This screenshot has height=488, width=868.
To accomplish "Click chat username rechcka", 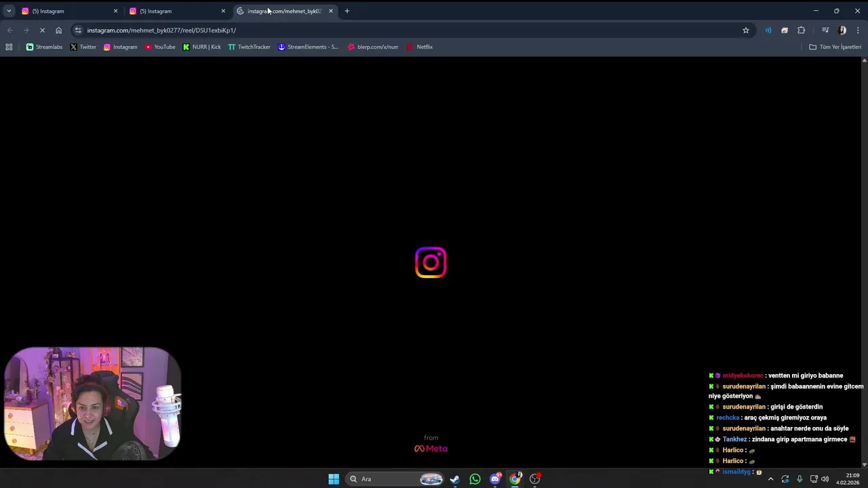I will [x=727, y=418].
